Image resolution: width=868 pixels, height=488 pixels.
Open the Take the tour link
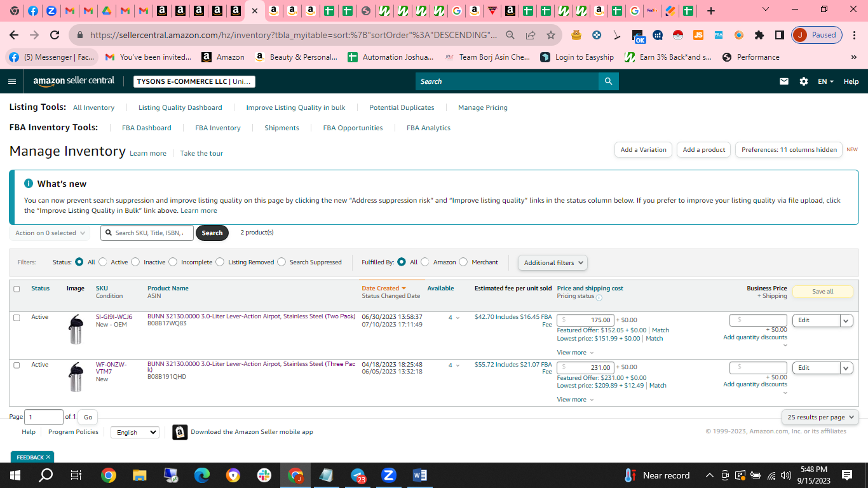(x=201, y=154)
